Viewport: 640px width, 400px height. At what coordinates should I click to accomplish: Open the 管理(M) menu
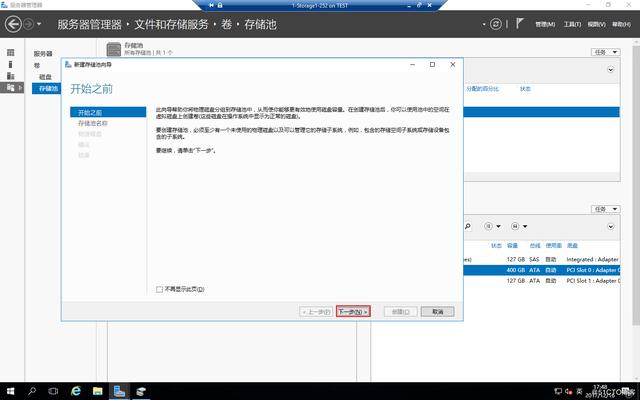point(545,24)
